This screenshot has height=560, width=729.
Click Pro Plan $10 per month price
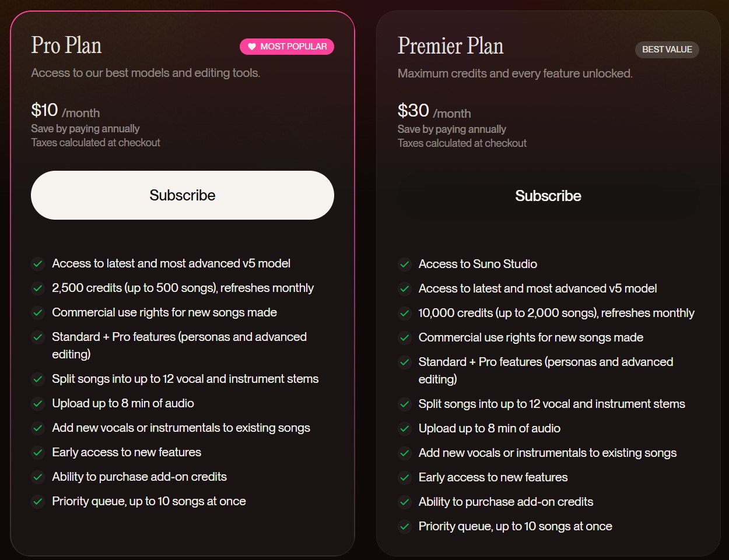pyautogui.click(x=65, y=111)
